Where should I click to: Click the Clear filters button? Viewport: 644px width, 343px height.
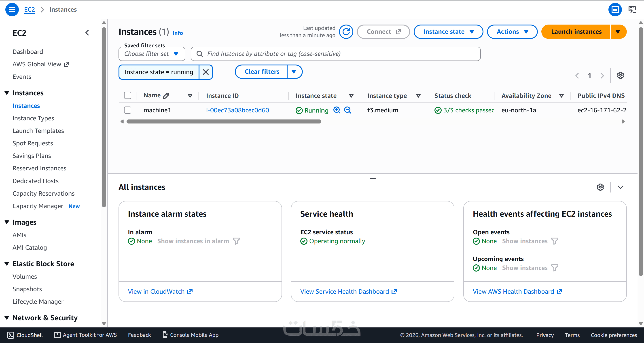(x=261, y=72)
